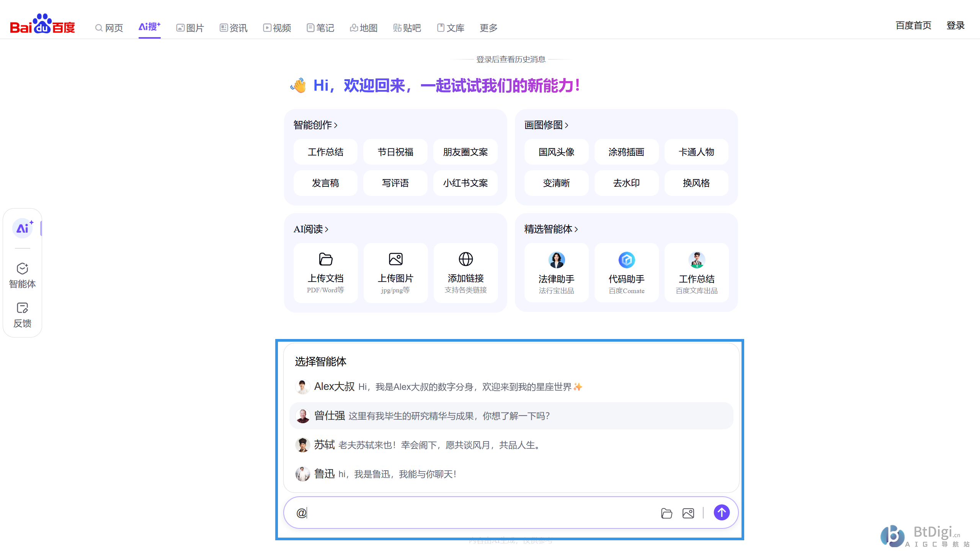Select 卡通人物 image option

[x=696, y=152]
